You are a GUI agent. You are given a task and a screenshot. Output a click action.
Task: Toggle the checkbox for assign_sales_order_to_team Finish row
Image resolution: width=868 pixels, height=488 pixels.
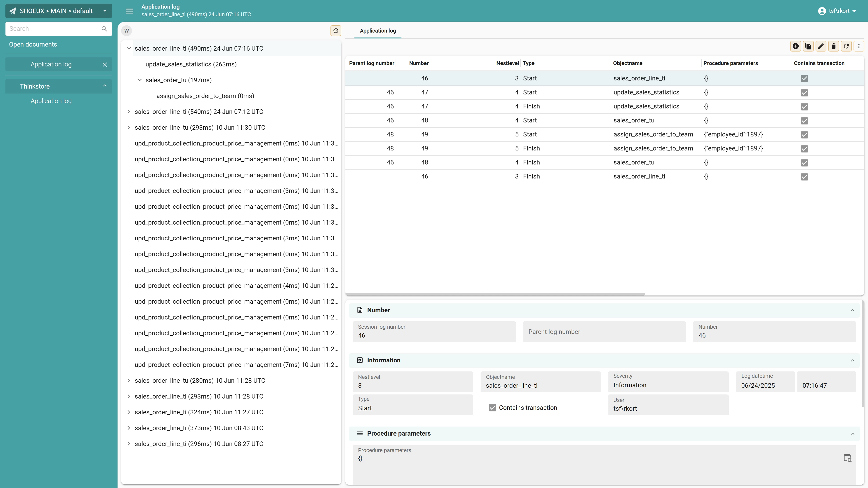click(804, 148)
